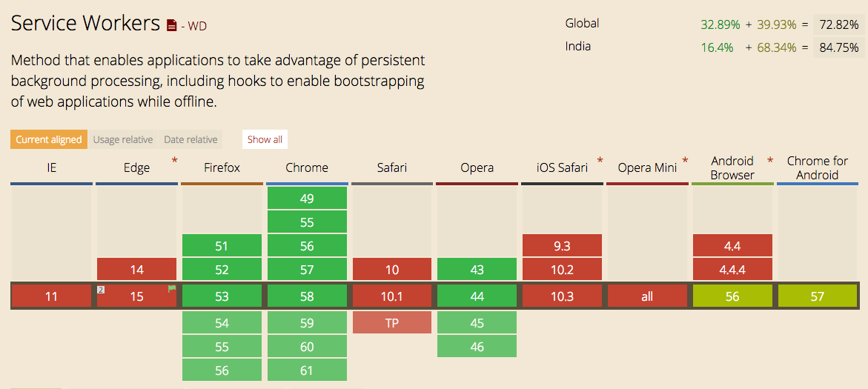Click the red asterisk next to Edge

[175, 161]
